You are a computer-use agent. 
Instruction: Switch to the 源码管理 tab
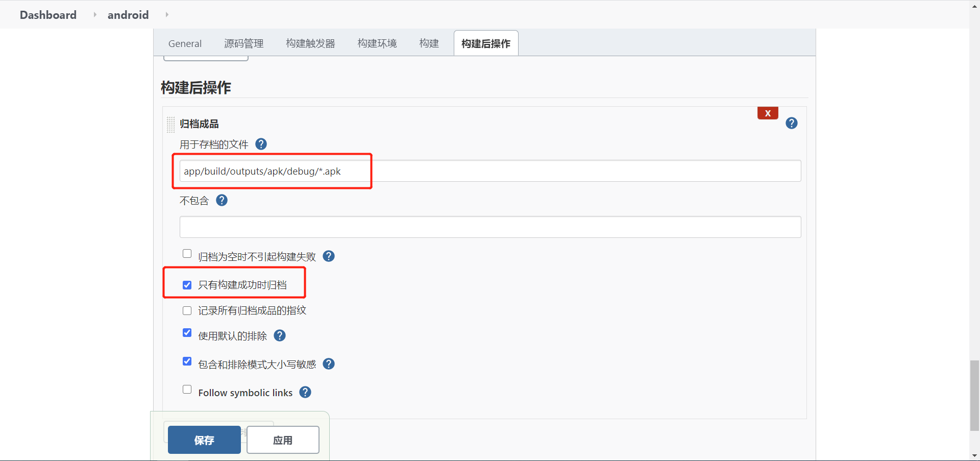[244, 43]
